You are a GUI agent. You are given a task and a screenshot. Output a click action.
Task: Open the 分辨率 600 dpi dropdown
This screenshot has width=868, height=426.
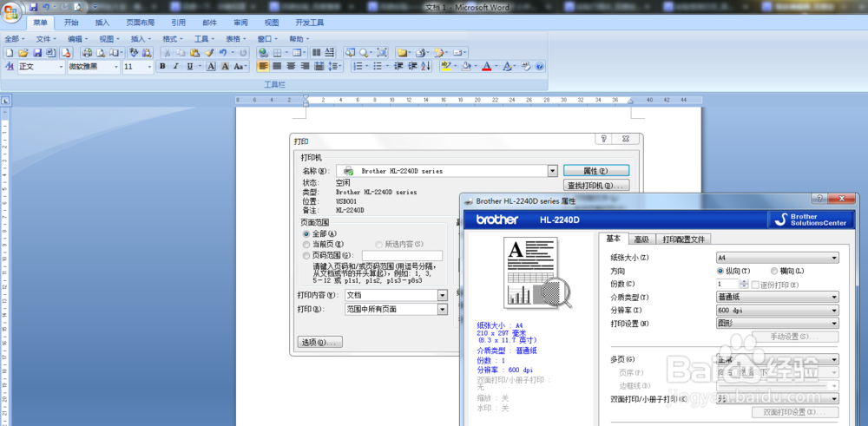coord(777,311)
